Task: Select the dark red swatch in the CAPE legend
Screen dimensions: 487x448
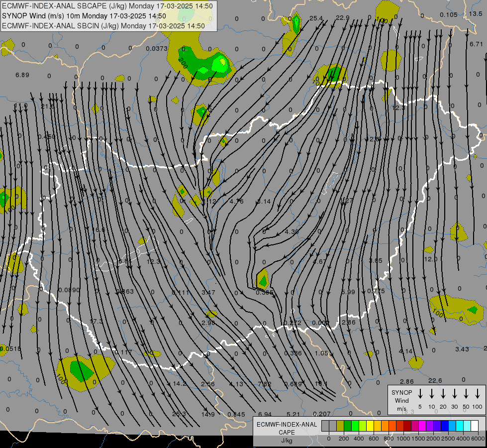Action: click(407, 426)
